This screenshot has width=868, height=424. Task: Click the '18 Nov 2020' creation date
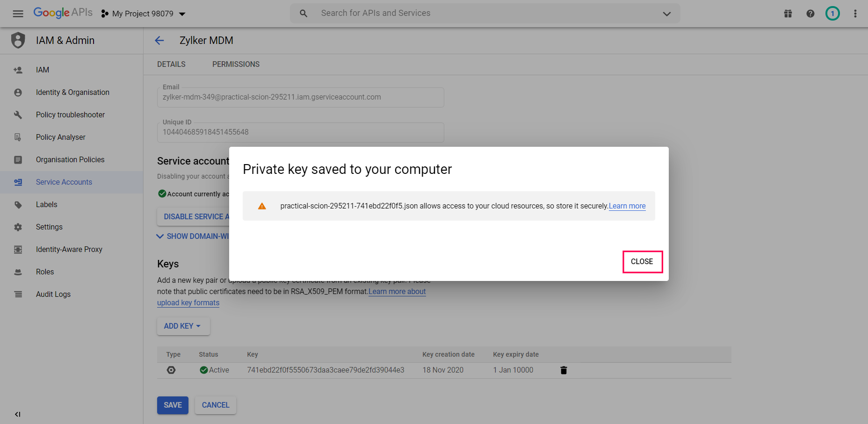coord(443,370)
